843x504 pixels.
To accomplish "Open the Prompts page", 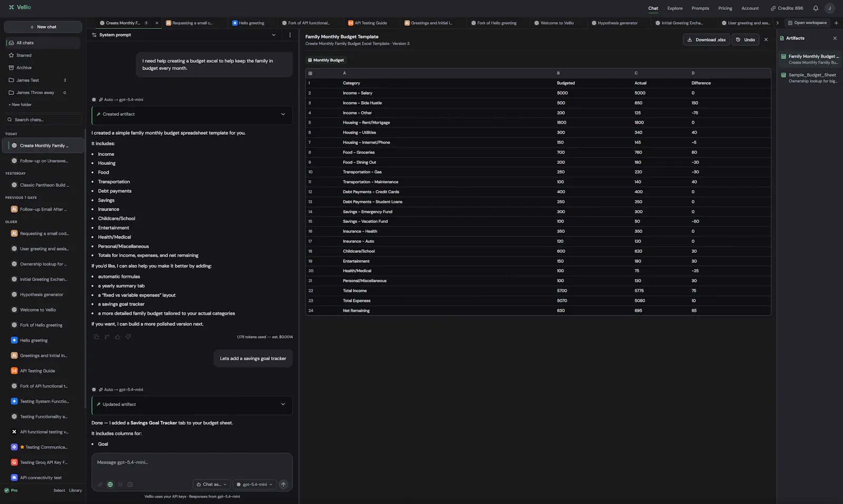I will (x=700, y=8).
